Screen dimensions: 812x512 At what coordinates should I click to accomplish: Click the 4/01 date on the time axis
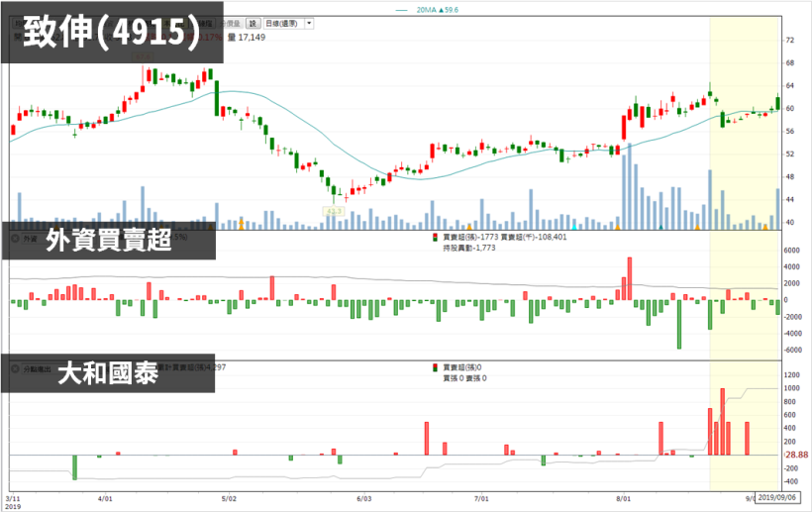(x=105, y=499)
